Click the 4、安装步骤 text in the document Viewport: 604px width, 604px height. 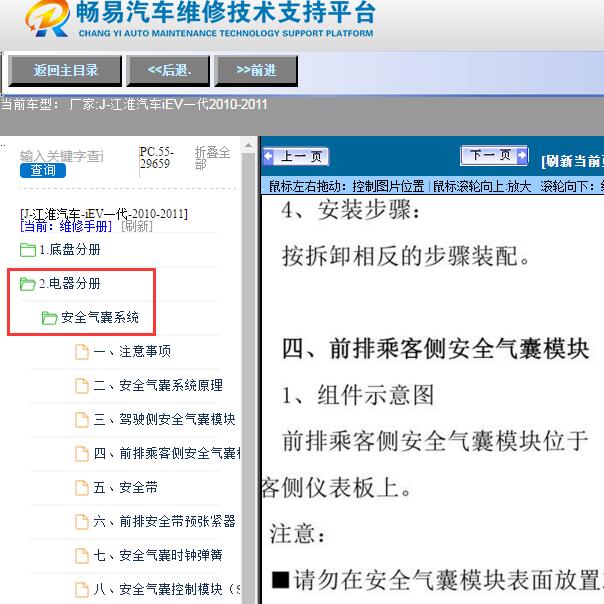coord(351,210)
